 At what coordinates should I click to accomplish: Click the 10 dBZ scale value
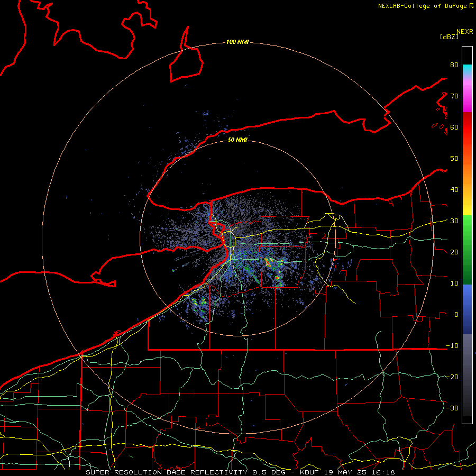[454, 283]
